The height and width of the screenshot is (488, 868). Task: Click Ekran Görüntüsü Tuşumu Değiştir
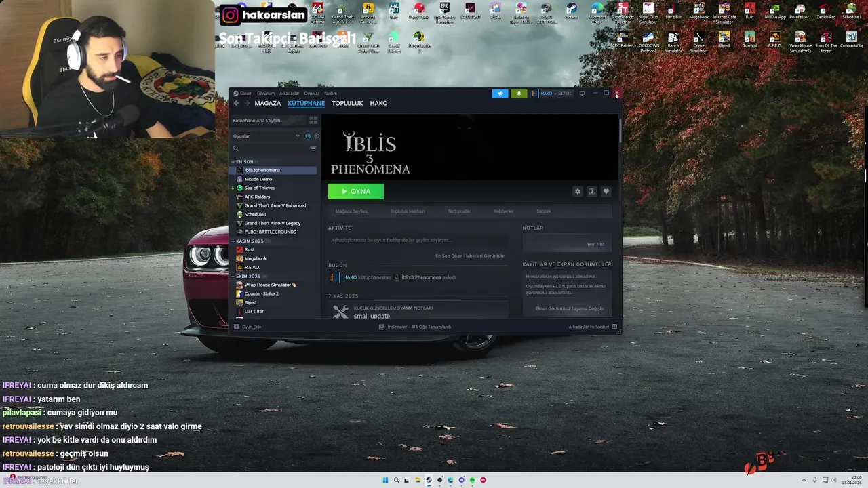(x=570, y=309)
